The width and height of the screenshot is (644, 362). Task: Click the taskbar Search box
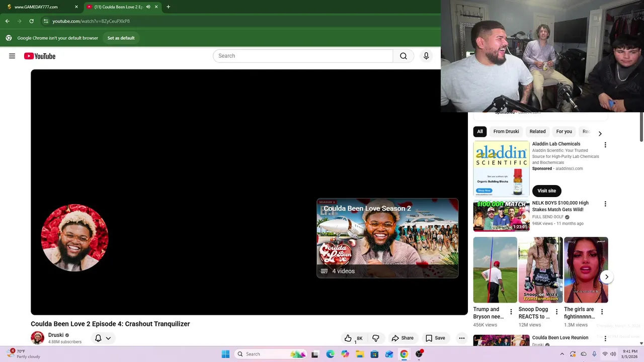pos(272,354)
